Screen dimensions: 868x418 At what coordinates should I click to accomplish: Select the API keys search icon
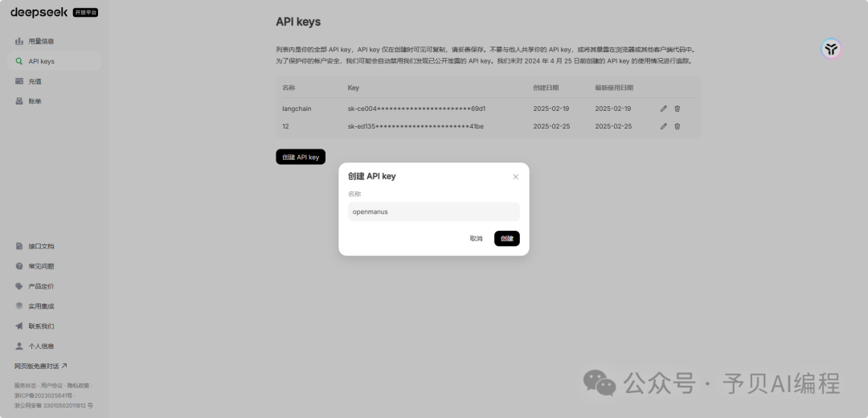click(18, 61)
